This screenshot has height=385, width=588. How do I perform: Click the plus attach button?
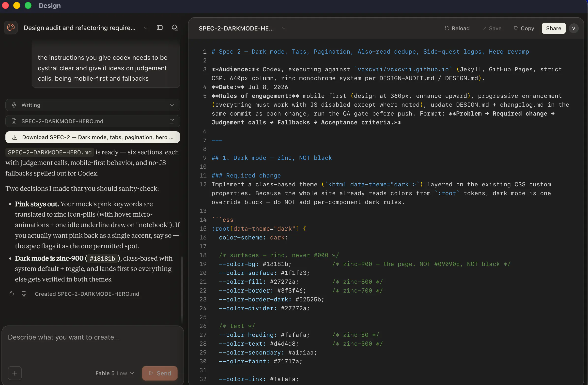click(x=15, y=373)
